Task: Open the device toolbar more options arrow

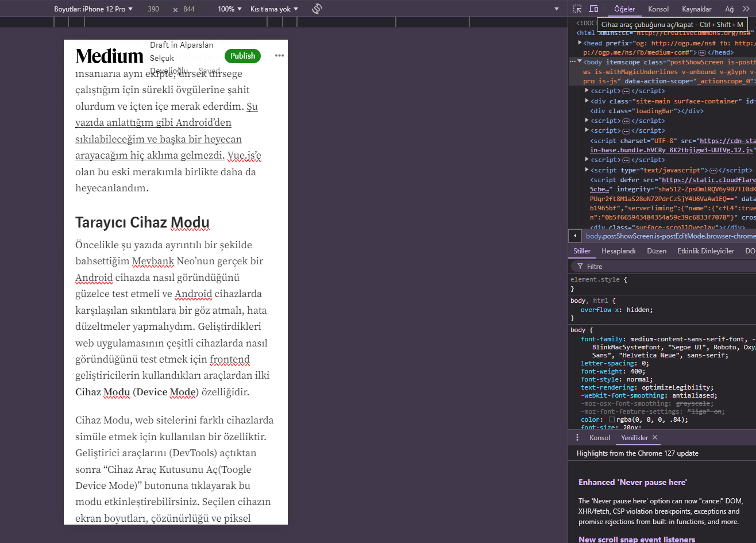Action: [x=556, y=9]
